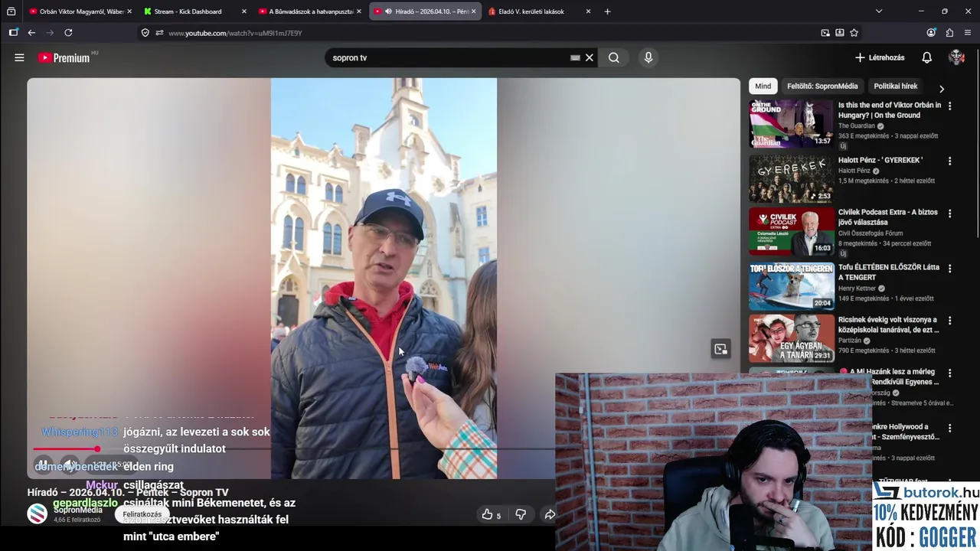Open the Tofu surfing dog thumbnail

pos(792,286)
